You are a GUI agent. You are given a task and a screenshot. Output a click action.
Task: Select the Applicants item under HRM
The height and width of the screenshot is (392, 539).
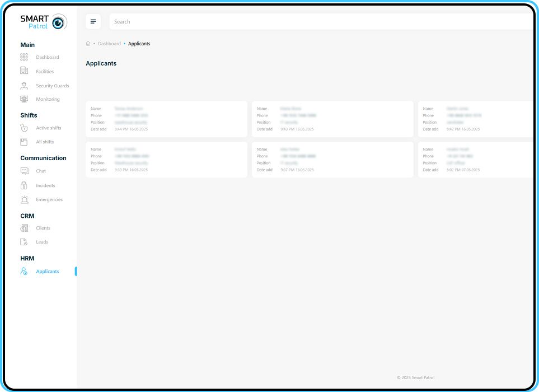click(x=47, y=272)
